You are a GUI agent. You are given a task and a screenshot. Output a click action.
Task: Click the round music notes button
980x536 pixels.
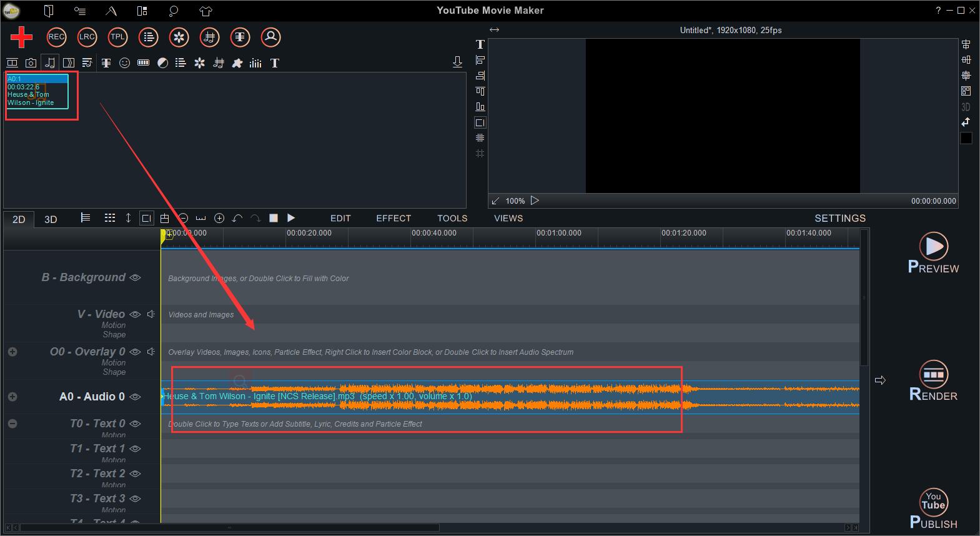tap(210, 37)
